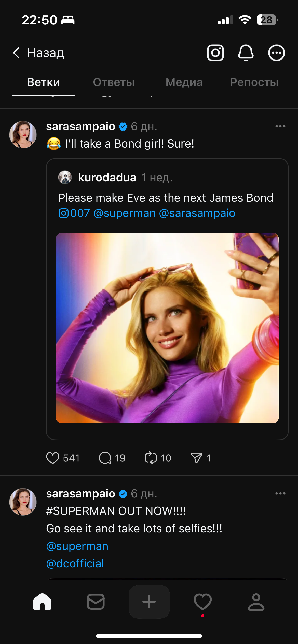The height and width of the screenshot is (644, 298).
Task: View the quoted post's purple outfit photo
Action: pos(167,328)
